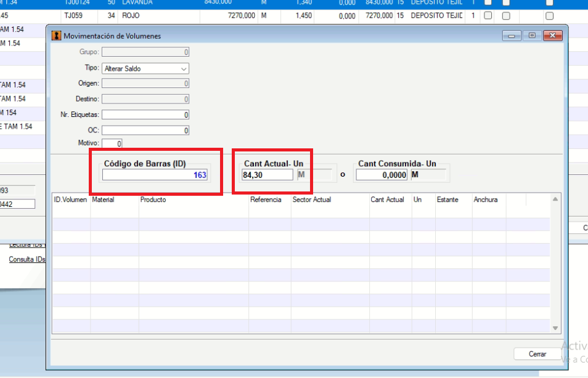Tick the leftmost checkbox in the ROJO row

point(488,16)
